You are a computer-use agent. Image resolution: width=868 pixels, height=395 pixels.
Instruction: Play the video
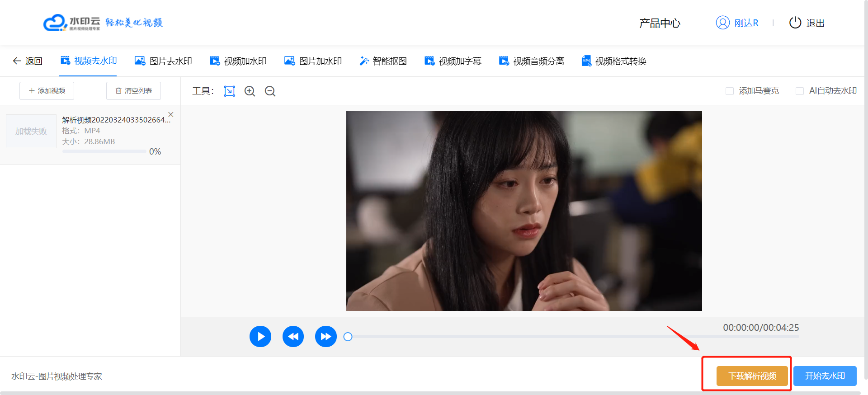[260, 337]
